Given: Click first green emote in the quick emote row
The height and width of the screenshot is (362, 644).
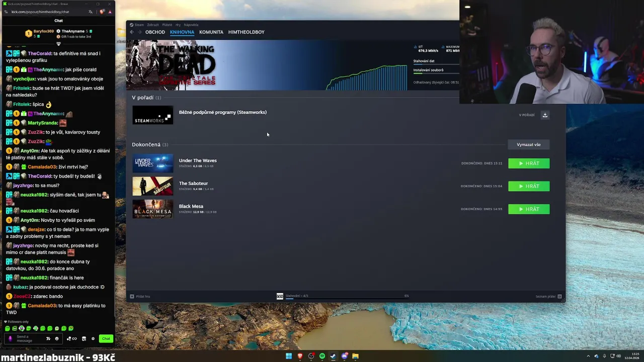Looking at the screenshot, I should (x=8, y=328).
